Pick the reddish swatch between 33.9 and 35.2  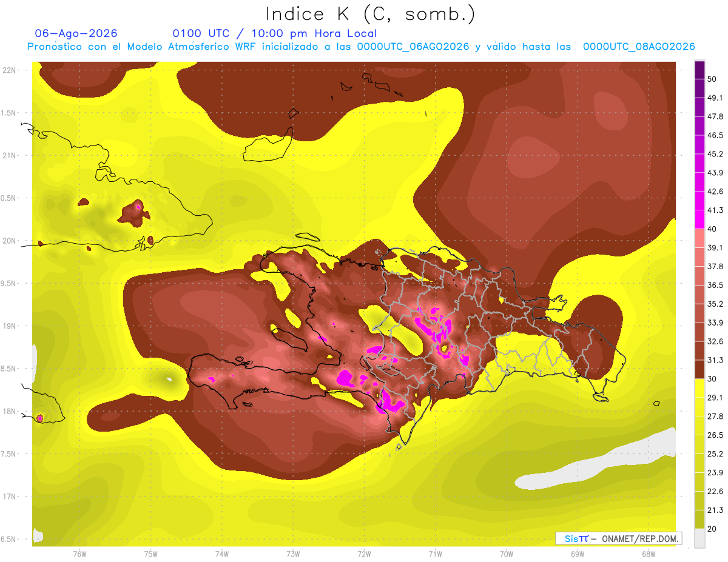(x=699, y=313)
